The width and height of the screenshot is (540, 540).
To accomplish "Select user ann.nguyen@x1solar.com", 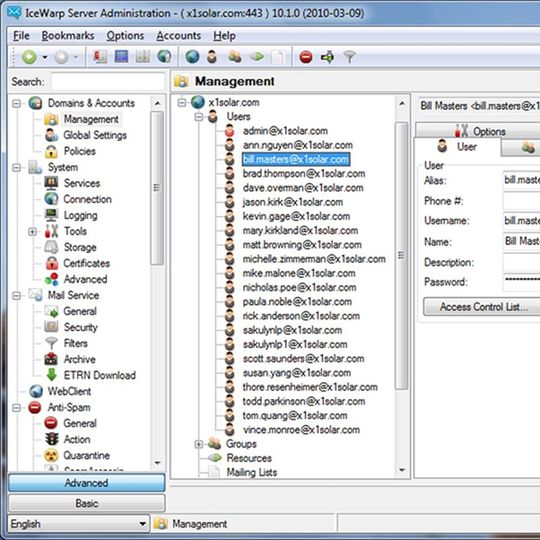I will click(298, 145).
